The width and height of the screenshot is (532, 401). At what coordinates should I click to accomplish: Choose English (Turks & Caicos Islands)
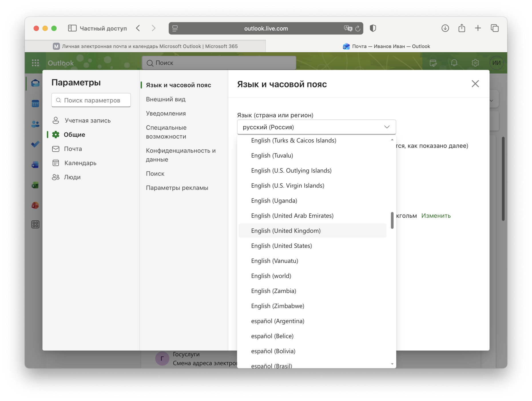pos(313,141)
